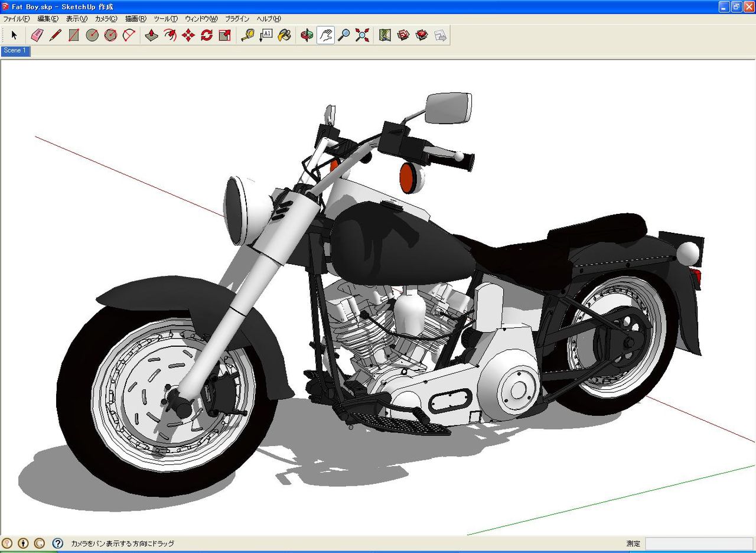Select the Tape Measure tool
The image size is (756, 553).
point(248,35)
